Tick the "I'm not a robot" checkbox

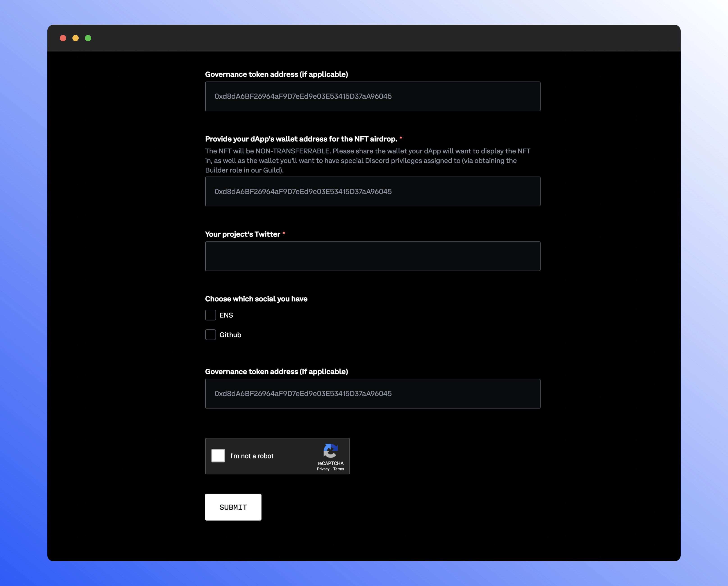[218, 456]
